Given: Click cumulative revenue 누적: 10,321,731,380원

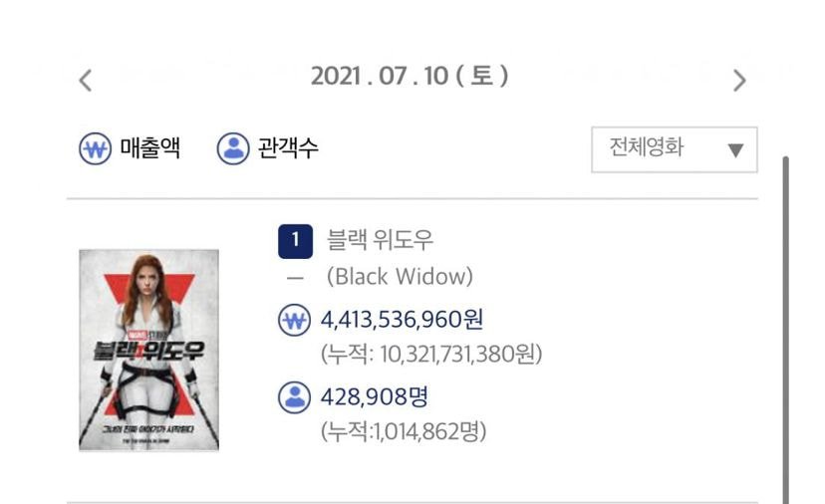Looking at the screenshot, I should pos(431,354).
